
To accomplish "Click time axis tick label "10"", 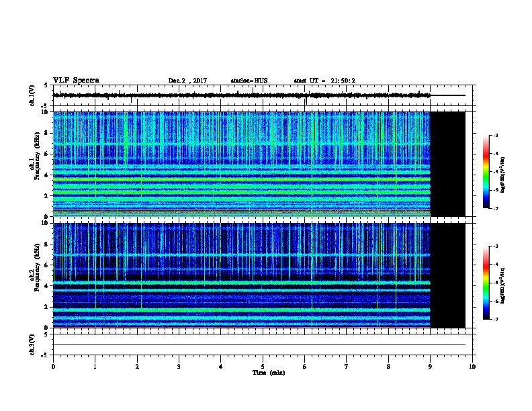I will [472, 367].
